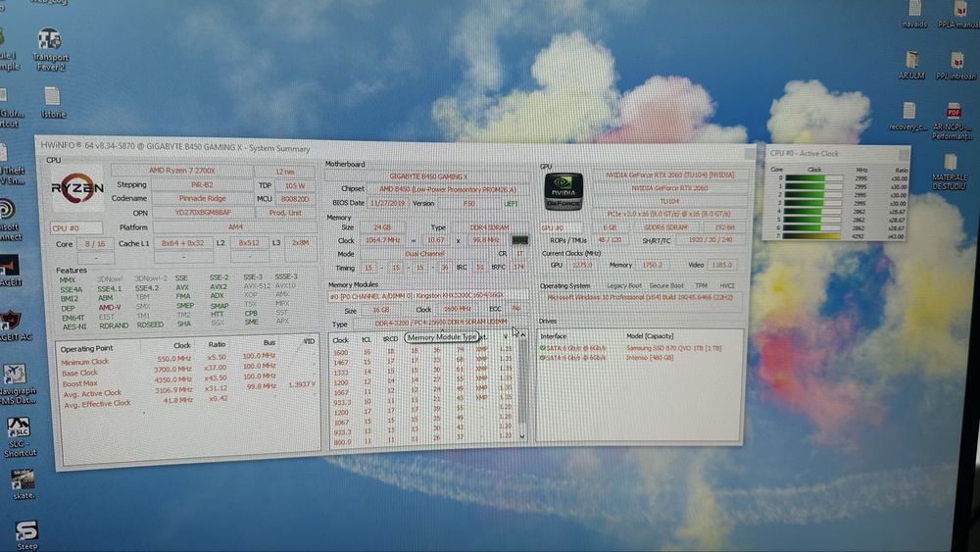Click the NVIDIA GeForce logo
This screenshot has height=552, width=980.
[563, 190]
